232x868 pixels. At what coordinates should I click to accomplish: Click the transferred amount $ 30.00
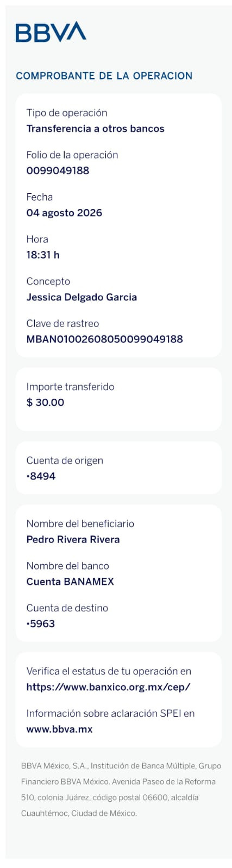[45, 403]
